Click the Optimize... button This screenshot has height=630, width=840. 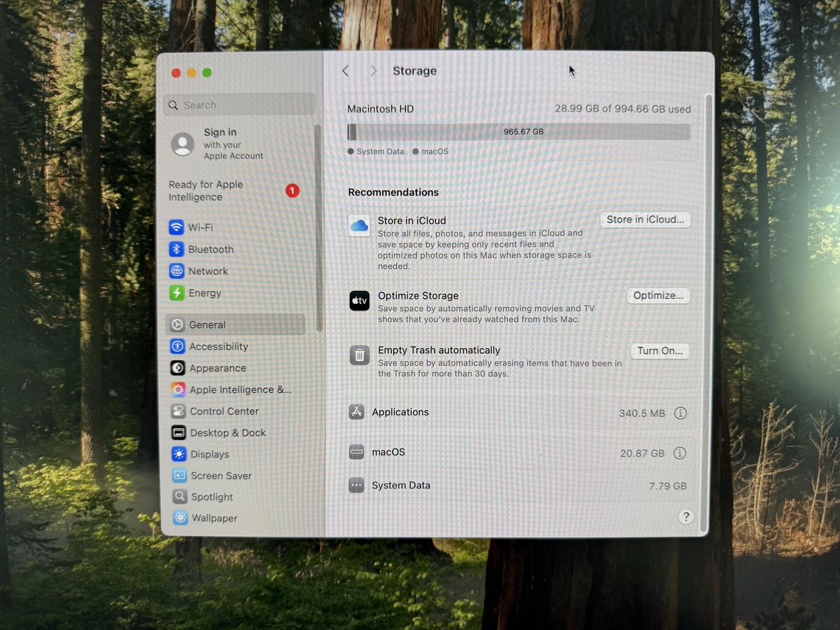click(x=658, y=296)
